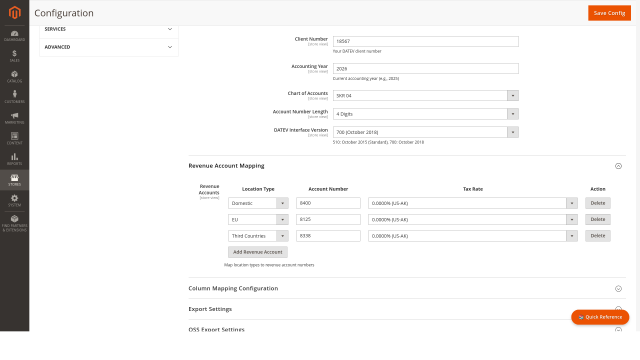Edit account number 8400 field
Viewport: 640px width, 360px height.
[328, 203]
